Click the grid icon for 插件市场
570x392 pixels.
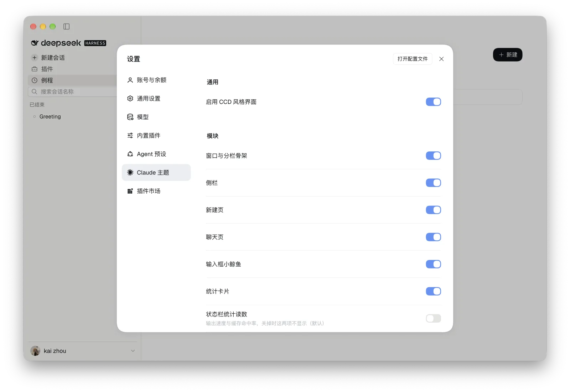click(130, 191)
